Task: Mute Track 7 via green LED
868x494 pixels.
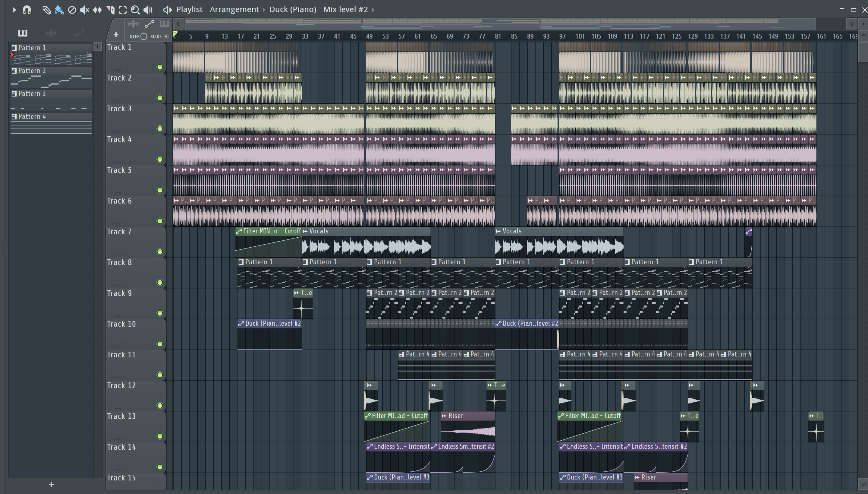Action: tap(160, 252)
